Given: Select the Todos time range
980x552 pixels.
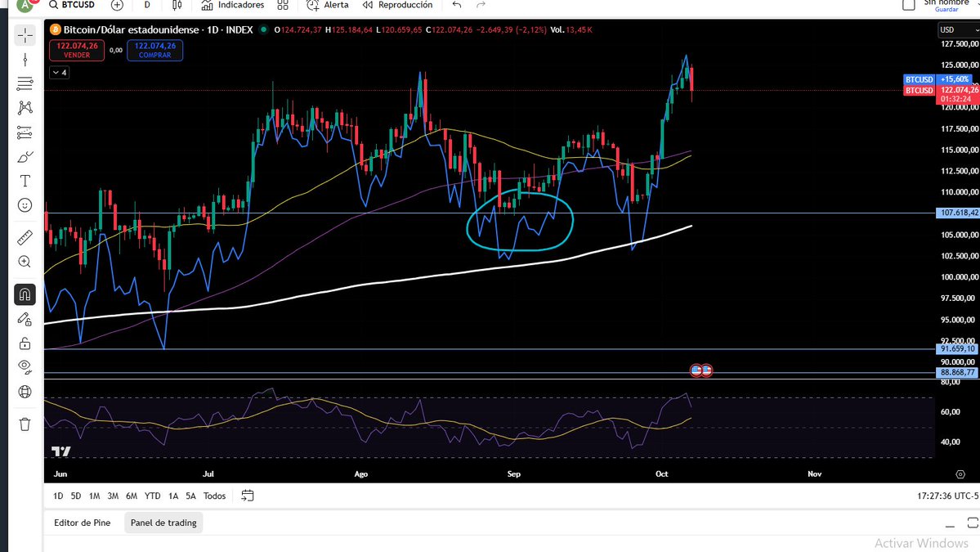Looking at the screenshot, I should (x=214, y=496).
